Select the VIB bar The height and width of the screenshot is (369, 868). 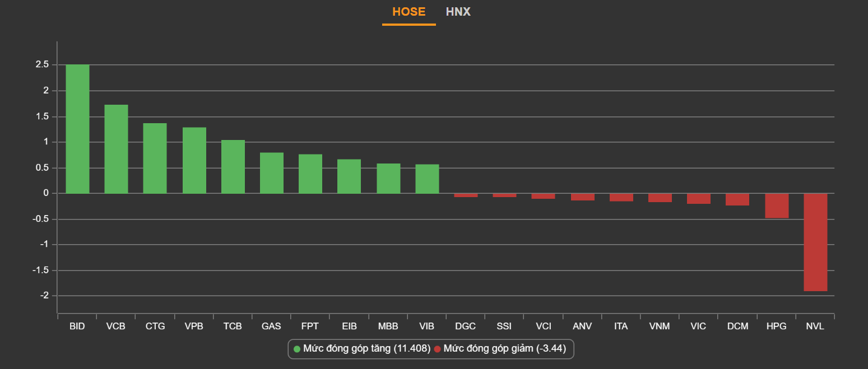pyautogui.click(x=427, y=179)
